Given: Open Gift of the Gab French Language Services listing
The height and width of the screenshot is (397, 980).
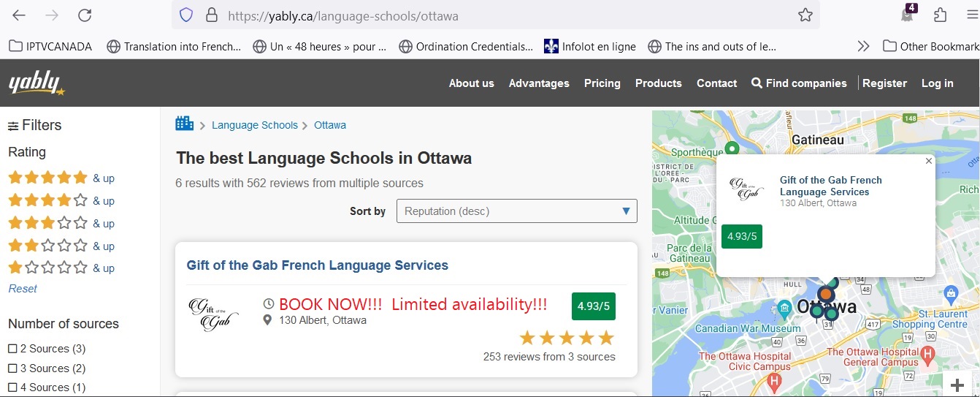Looking at the screenshot, I should click(x=317, y=265).
